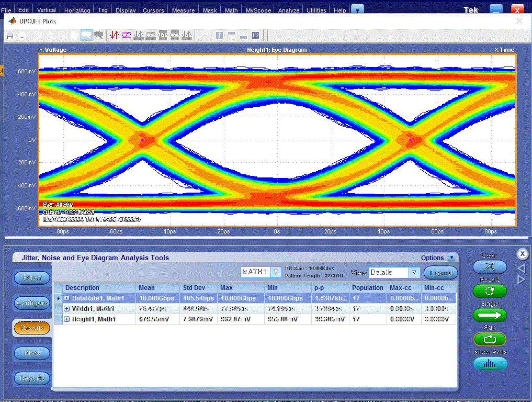The image size is (532, 402).
Task: Click the TOP toolbar icon
Action: [255, 35]
